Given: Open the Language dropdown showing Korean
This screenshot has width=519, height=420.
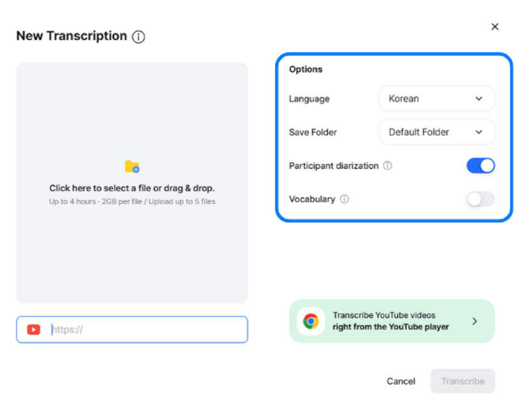Looking at the screenshot, I should (437, 99).
